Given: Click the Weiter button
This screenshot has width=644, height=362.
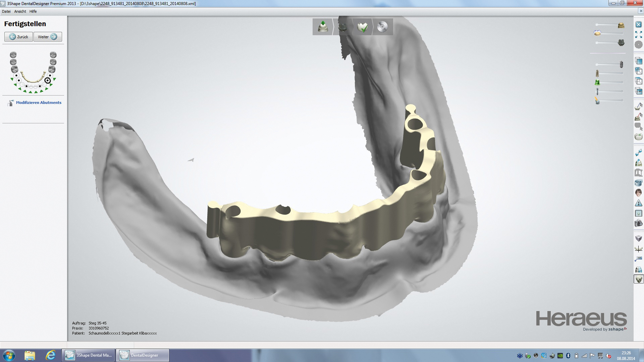Looking at the screenshot, I should pyautogui.click(x=48, y=37).
